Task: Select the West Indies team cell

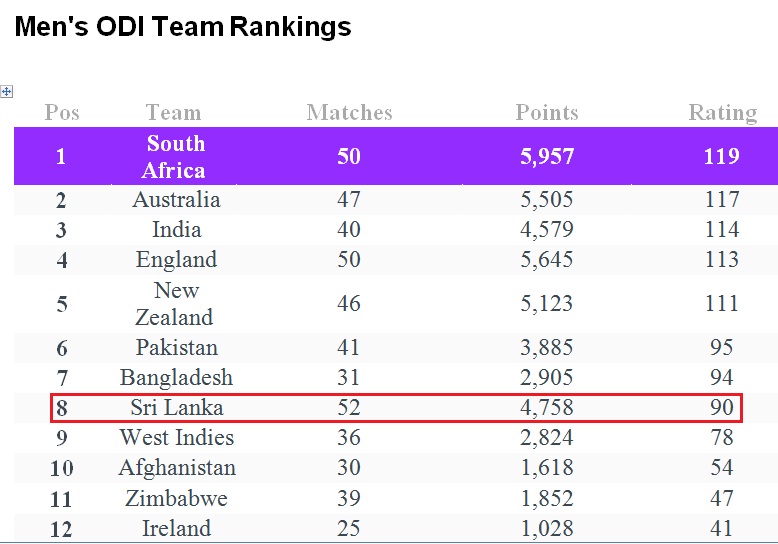Action: (x=177, y=437)
